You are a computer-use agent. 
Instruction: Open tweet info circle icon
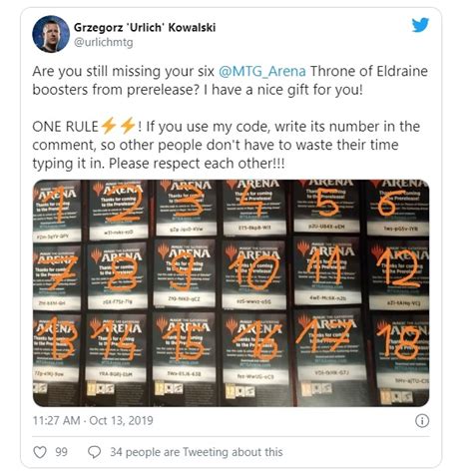point(422,421)
